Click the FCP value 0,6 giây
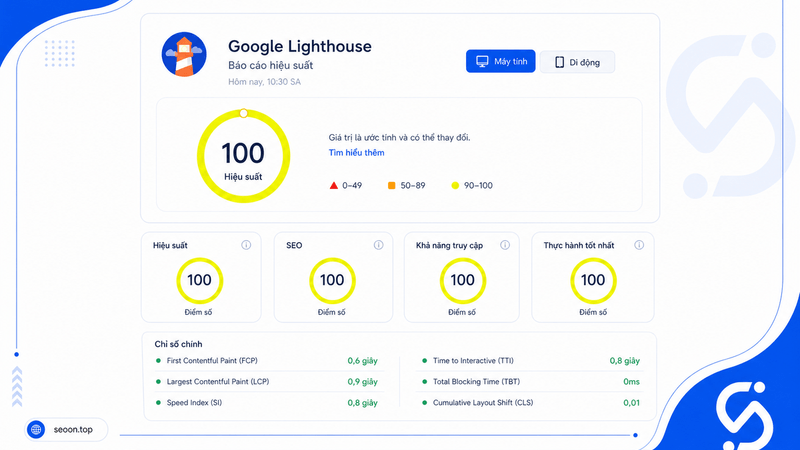 click(x=362, y=361)
